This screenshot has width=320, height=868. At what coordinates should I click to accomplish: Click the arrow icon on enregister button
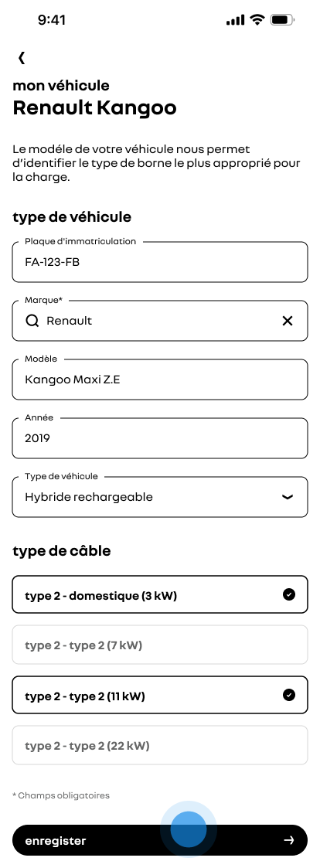(x=288, y=840)
